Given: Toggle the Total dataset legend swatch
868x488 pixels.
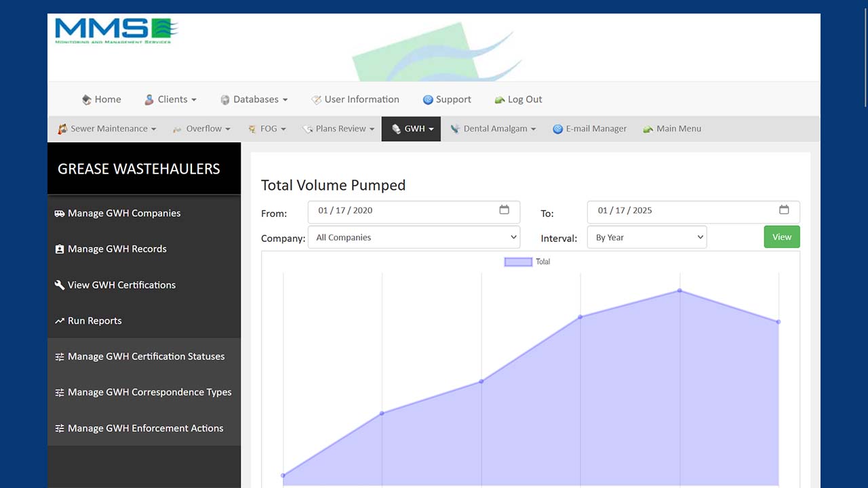Looking at the screenshot, I should 518,262.
